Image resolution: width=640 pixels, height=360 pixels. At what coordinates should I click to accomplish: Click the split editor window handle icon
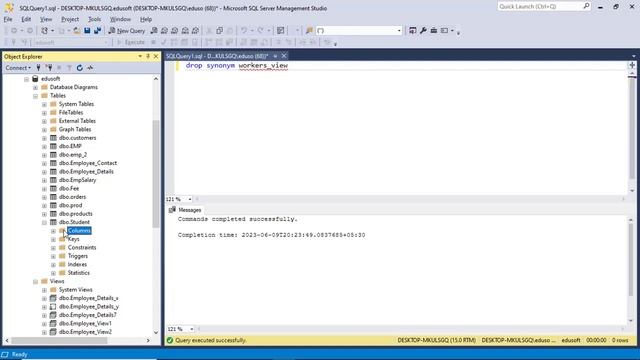(x=632, y=65)
